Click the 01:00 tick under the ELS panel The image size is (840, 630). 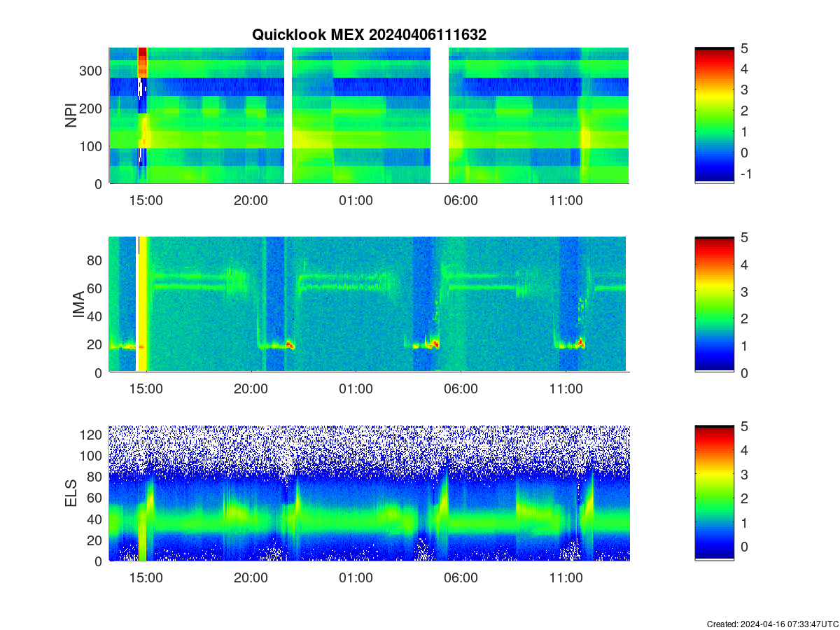coord(356,578)
